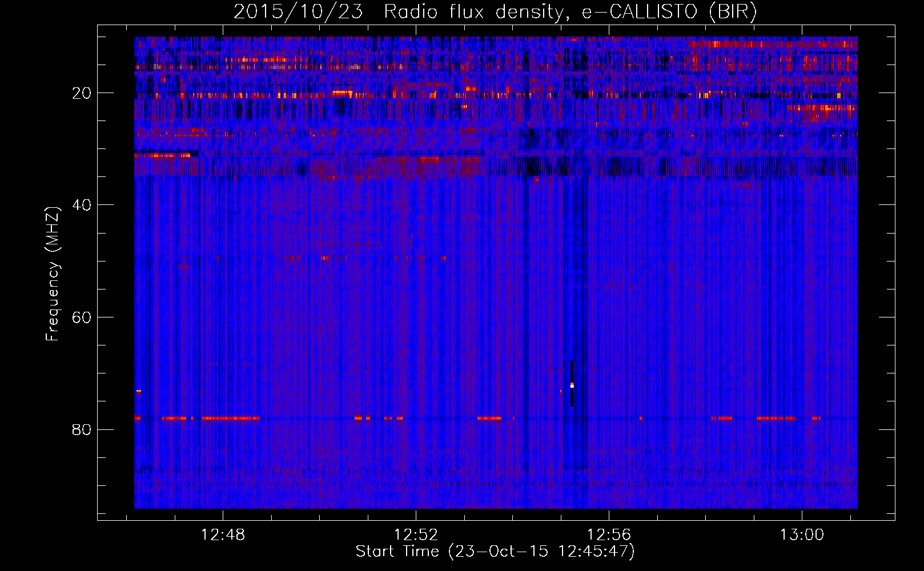
Task: Click the 12:52 time tick label
Action: point(416,535)
